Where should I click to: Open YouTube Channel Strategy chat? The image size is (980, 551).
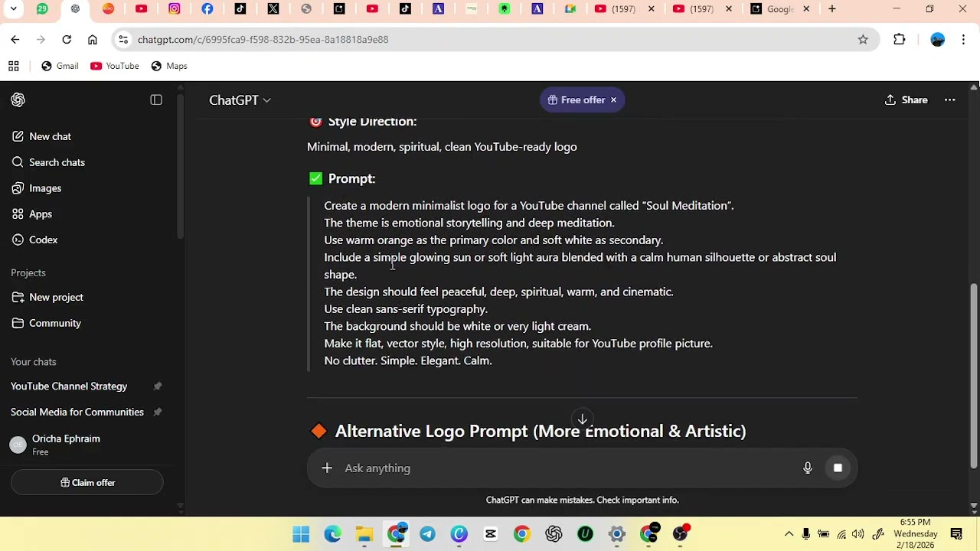[69, 386]
